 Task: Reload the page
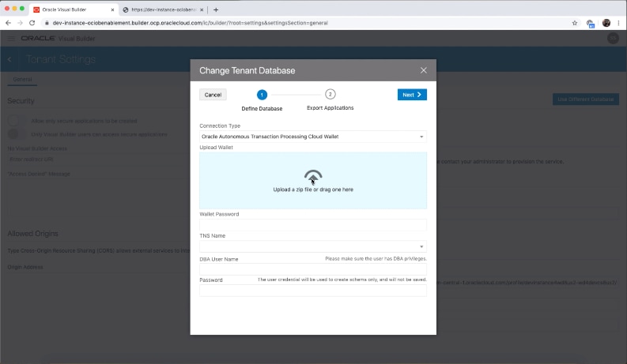tap(32, 23)
